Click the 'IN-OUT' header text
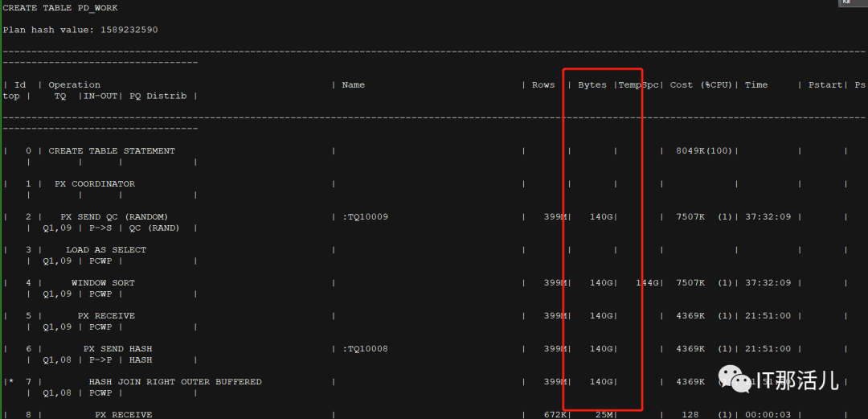 pyautogui.click(x=100, y=96)
